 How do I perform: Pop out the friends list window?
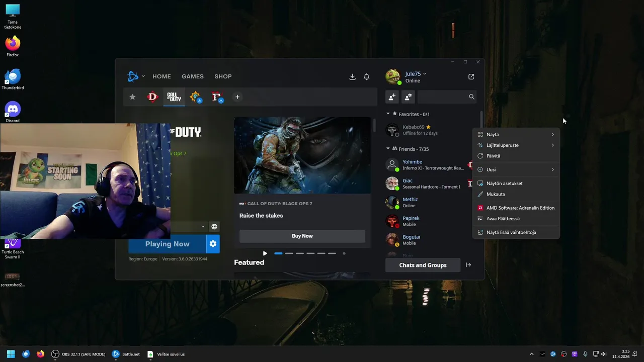471,76
